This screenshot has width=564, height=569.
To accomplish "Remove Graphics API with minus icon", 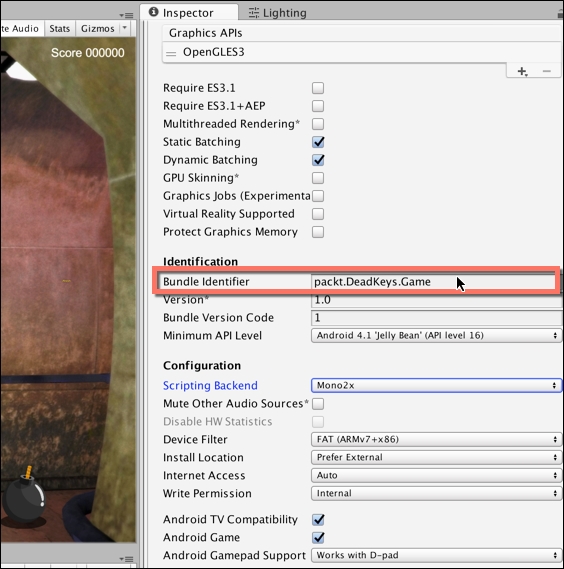I will [x=547, y=71].
